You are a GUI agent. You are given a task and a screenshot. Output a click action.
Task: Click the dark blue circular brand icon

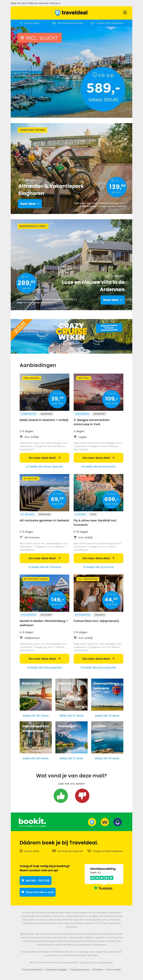(118, 822)
